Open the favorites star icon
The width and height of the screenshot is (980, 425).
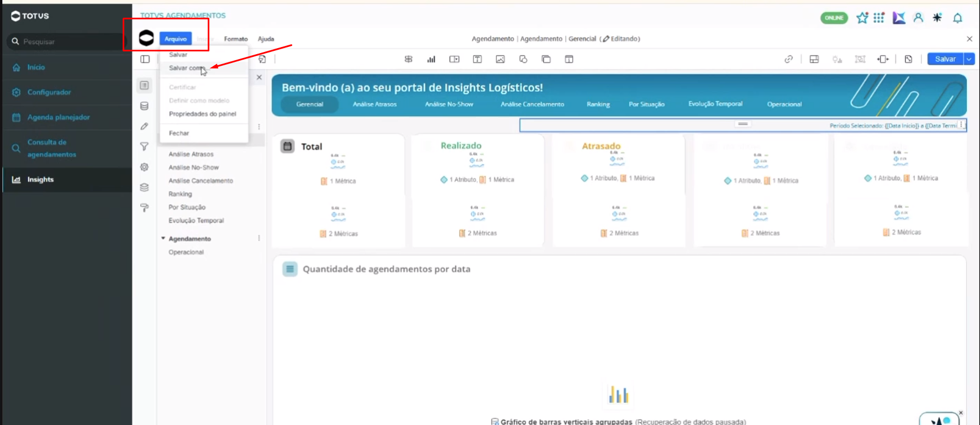point(862,18)
